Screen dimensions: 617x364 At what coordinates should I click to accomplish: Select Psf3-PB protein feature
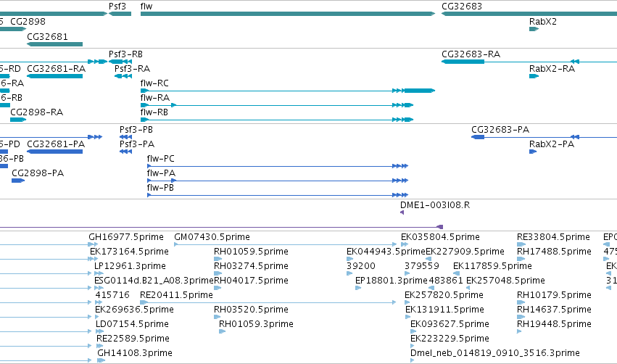[x=125, y=137]
